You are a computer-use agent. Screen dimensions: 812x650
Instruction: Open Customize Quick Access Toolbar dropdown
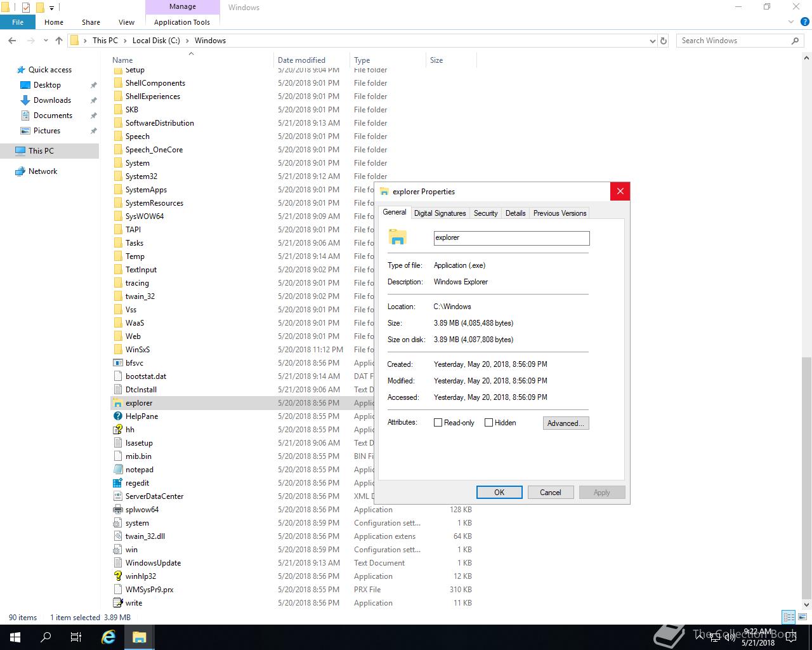[52, 8]
